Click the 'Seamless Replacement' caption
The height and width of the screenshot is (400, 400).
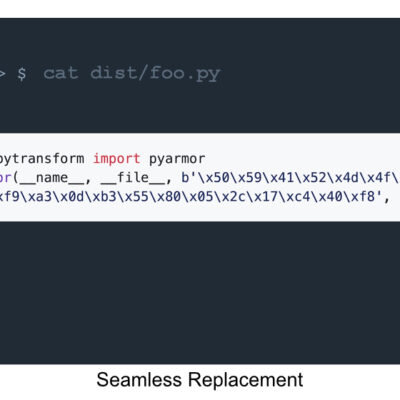(200, 380)
